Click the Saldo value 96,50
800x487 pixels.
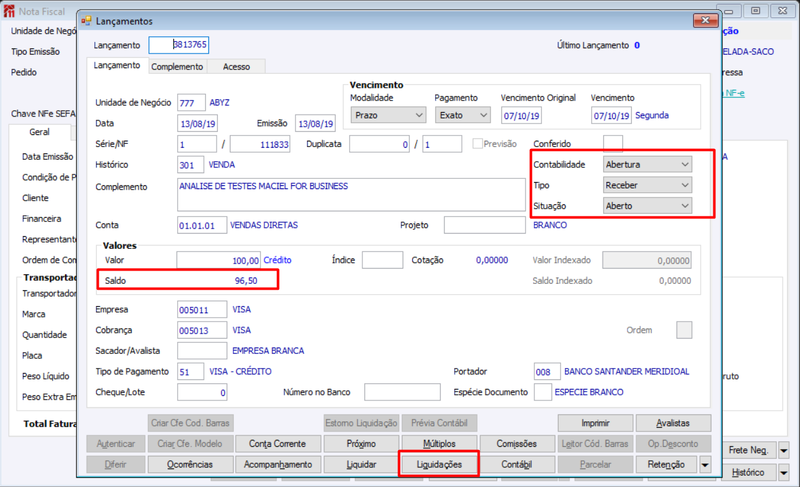tap(246, 280)
